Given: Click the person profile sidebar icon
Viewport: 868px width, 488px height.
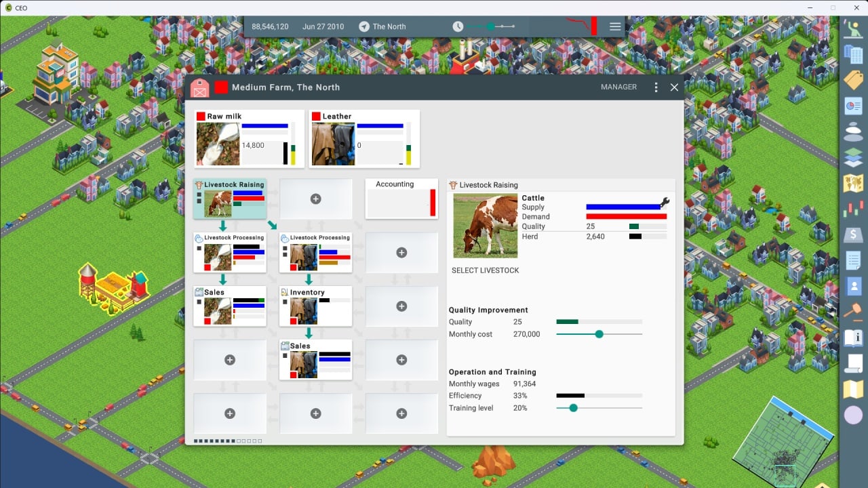Looking at the screenshot, I should tap(852, 285).
